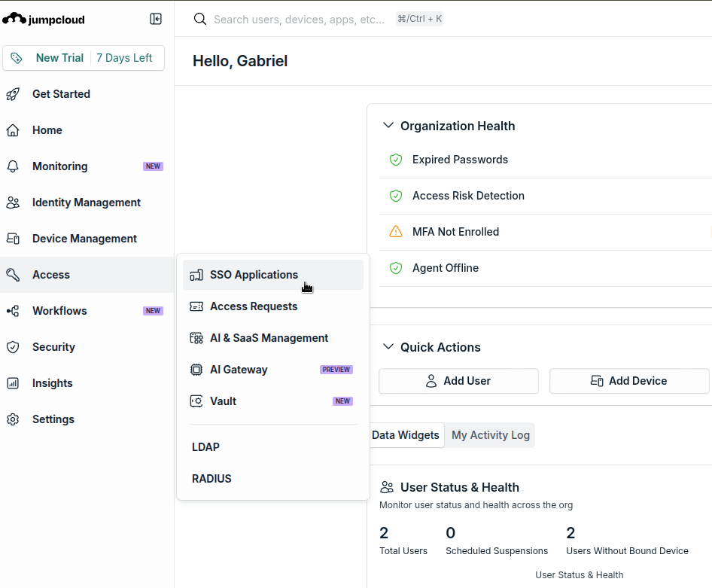Click the Vault safe icon
This screenshot has width=712, height=588.
(x=196, y=401)
